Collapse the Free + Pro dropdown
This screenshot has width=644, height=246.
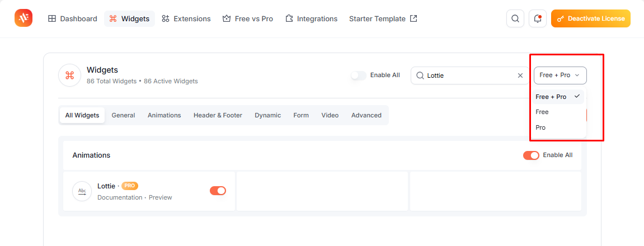[x=560, y=75]
